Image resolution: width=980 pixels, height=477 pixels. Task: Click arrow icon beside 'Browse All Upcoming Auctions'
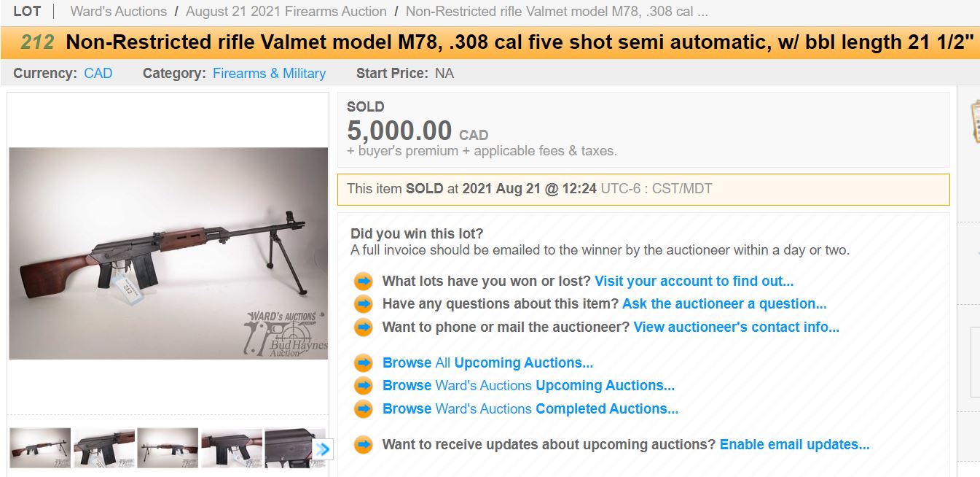click(363, 363)
